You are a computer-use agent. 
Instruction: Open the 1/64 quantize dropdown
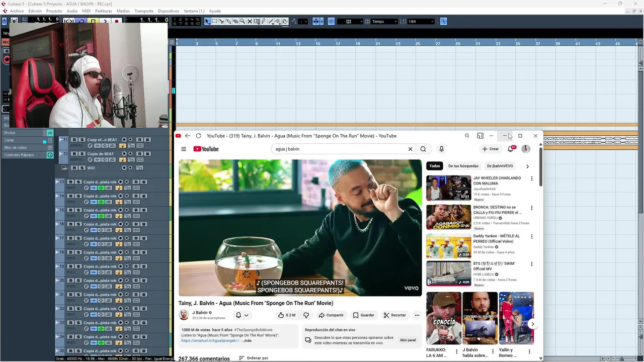click(x=421, y=22)
